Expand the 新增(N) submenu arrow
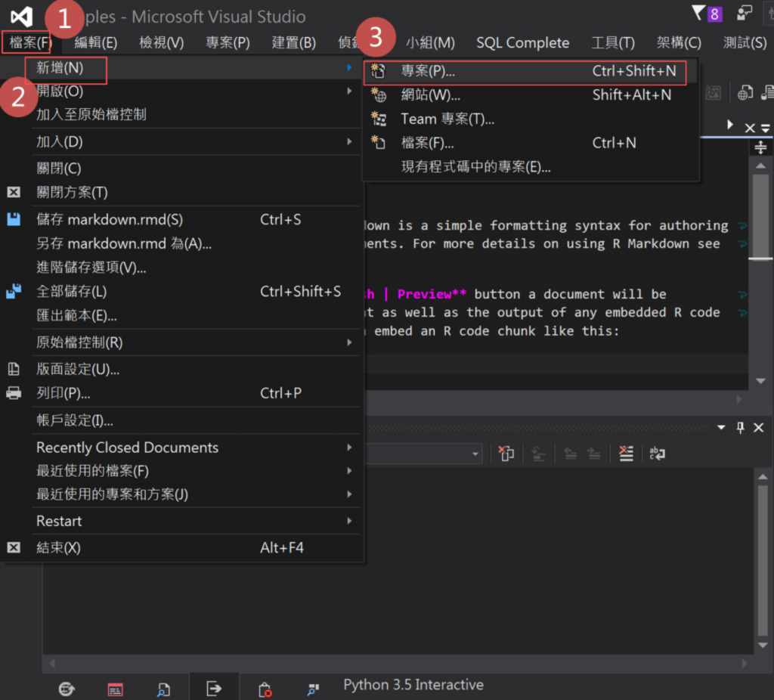The width and height of the screenshot is (774, 700). coord(349,67)
